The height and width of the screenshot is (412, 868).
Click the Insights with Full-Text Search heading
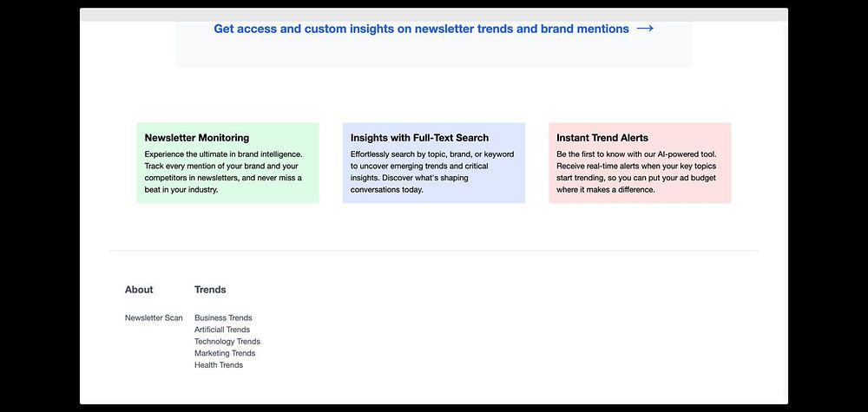click(x=419, y=138)
